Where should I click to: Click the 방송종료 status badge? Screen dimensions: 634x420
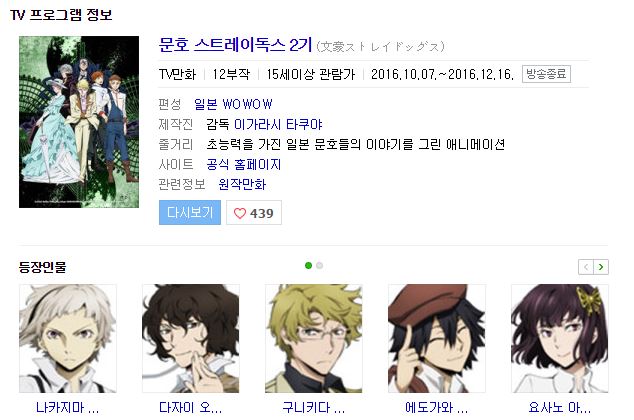pos(546,74)
